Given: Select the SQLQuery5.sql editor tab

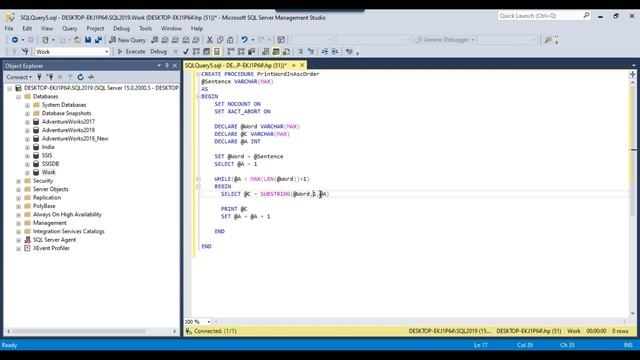Looking at the screenshot, I should coord(236,65).
